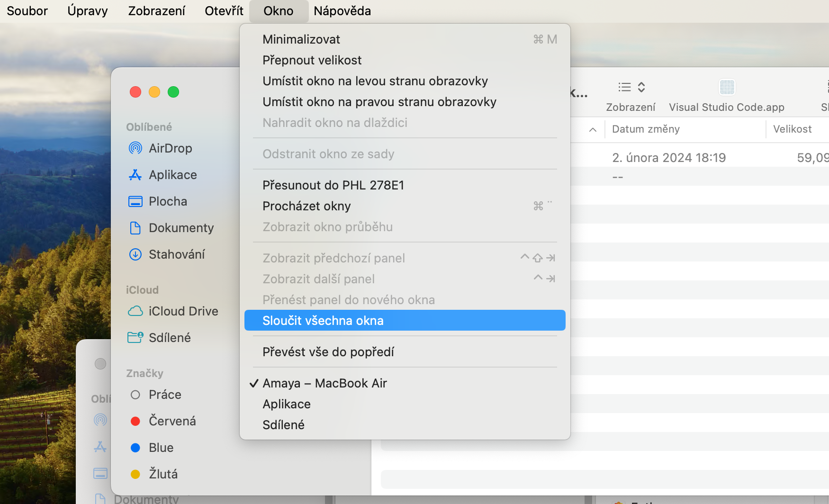Click the row showing -- as date
Screen dimensions: 829x504
pyautogui.click(x=618, y=178)
